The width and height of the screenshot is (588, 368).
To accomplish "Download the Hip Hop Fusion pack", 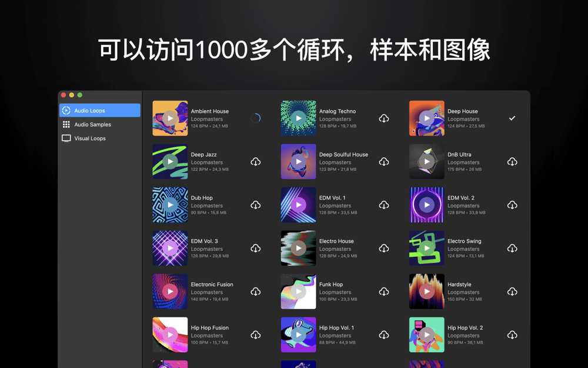I will (256, 334).
